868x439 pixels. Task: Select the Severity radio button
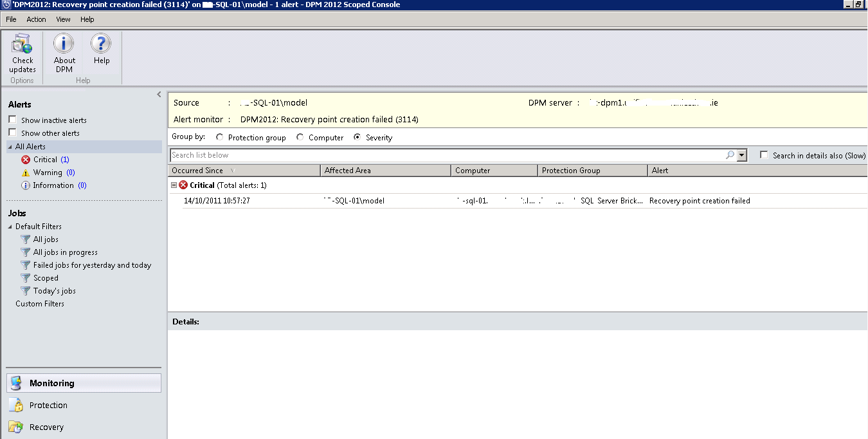click(358, 136)
